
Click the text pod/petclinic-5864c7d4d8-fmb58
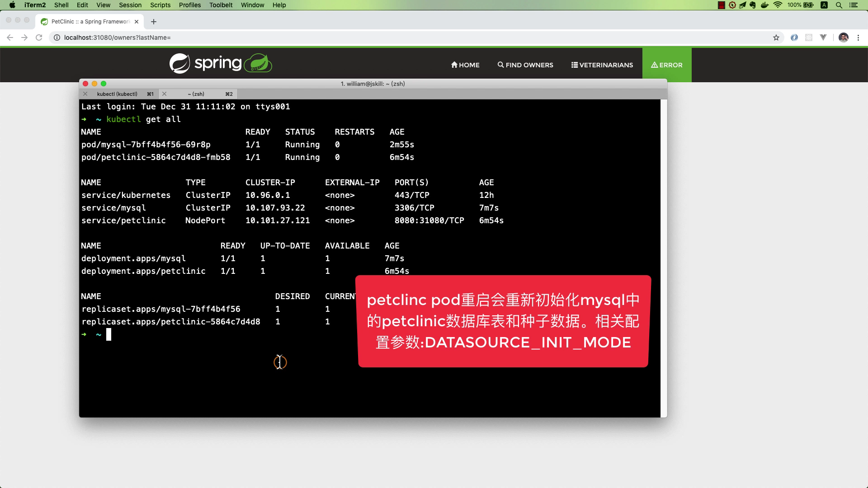click(156, 157)
